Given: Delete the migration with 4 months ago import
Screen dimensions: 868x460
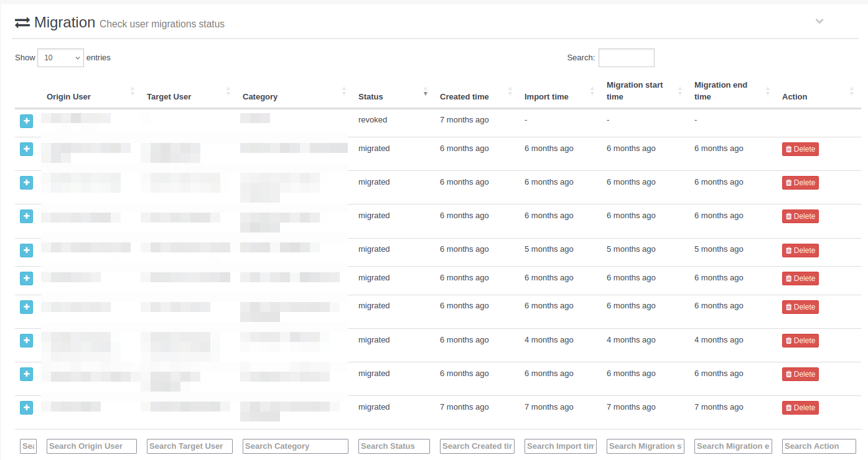Looking at the screenshot, I should click(800, 341).
